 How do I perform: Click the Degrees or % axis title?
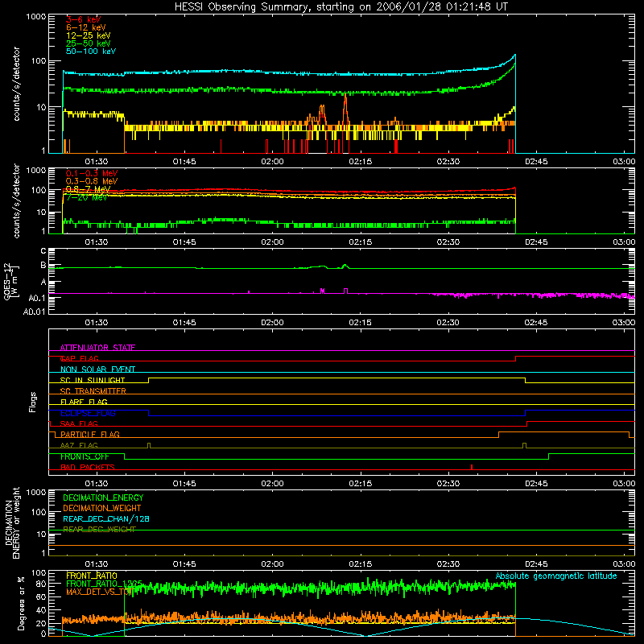pos(21,603)
